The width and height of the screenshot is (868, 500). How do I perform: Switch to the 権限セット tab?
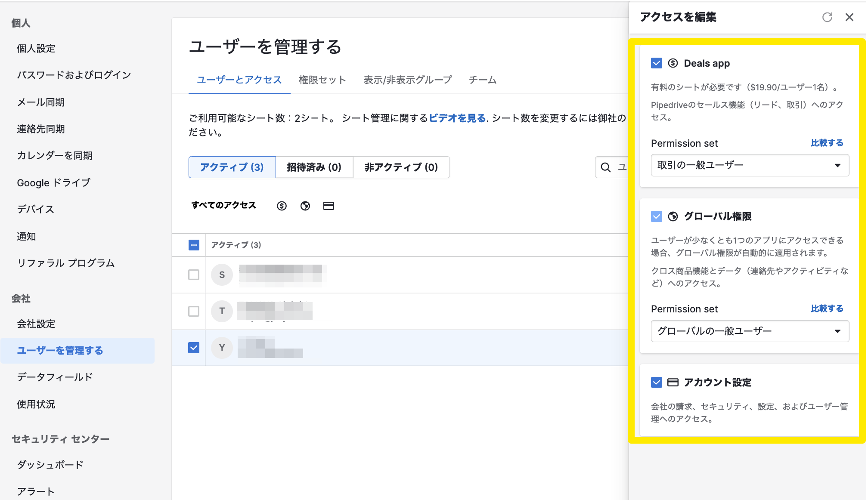[x=322, y=80]
